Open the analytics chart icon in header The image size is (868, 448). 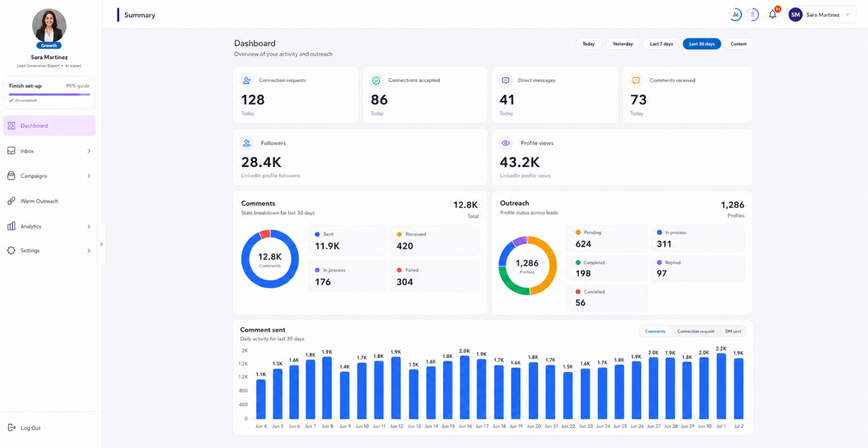pyautogui.click(x=736, y=15)
